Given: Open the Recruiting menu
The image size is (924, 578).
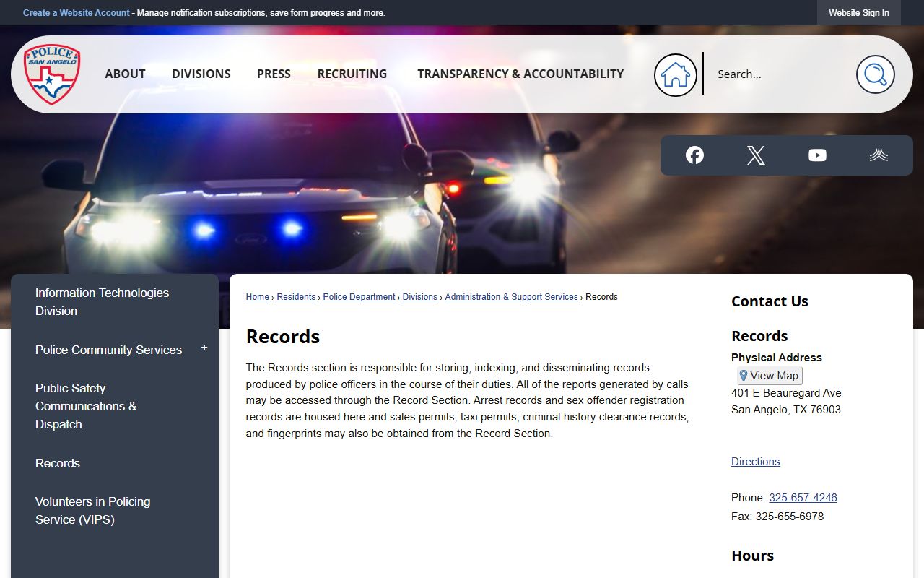Looking at the screenshot, I should (x=352, y=74).
